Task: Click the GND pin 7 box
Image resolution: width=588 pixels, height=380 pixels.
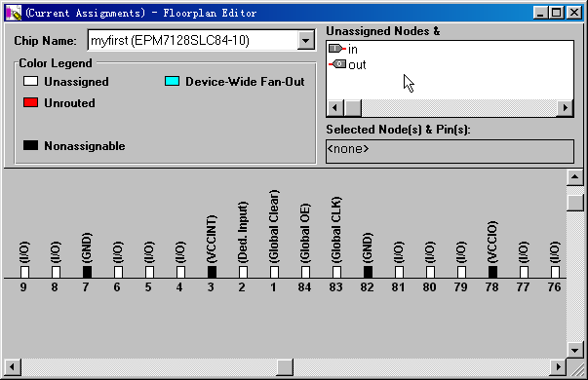Action: click(x=87, y=272)
